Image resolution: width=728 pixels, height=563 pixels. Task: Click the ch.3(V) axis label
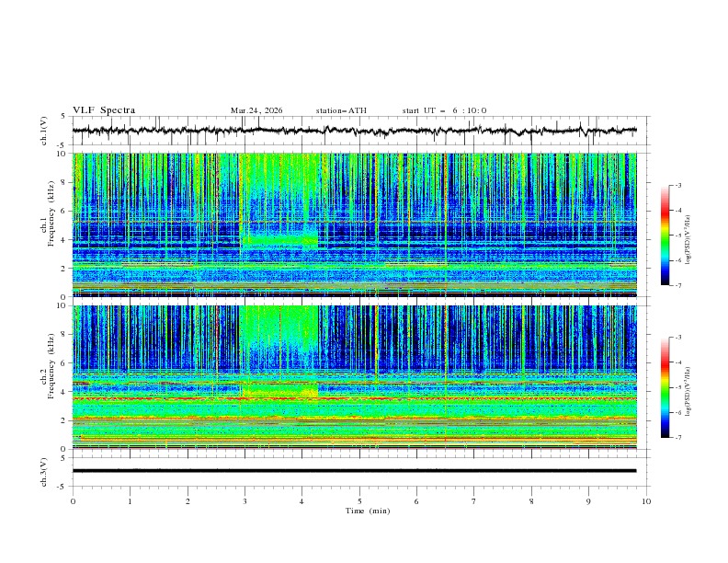coord(44,471)
